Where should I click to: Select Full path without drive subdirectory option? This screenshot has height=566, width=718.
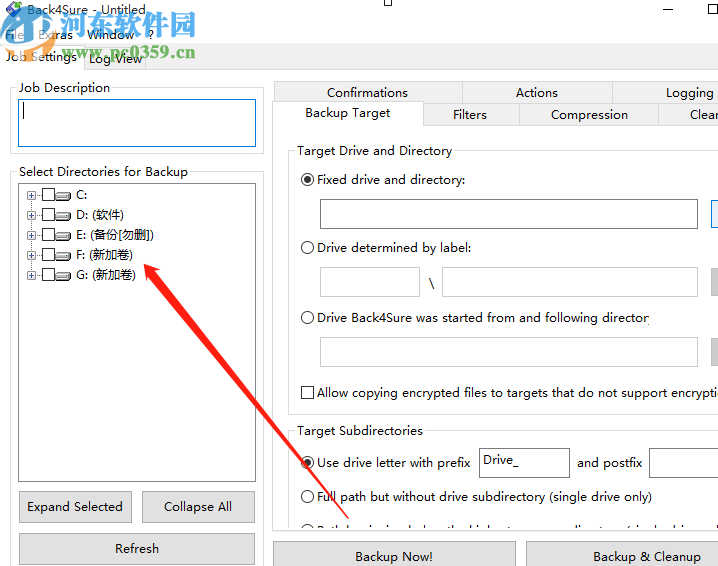[x=307, y=496]
